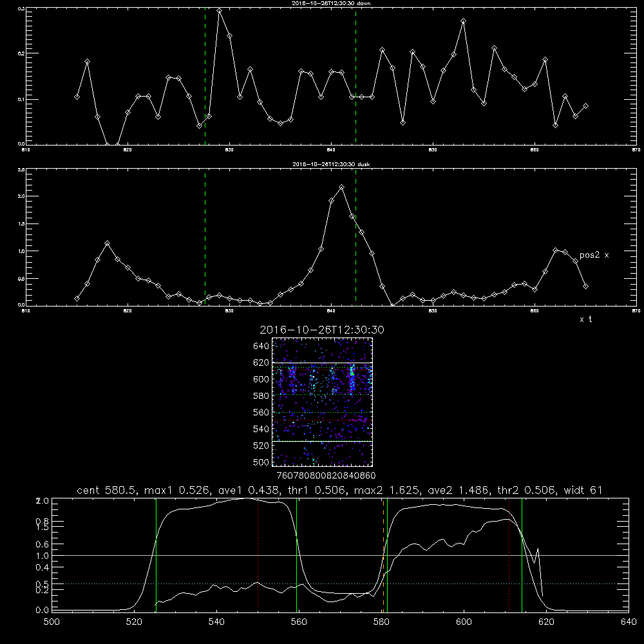Click the bottom plot y-axis label 1.0
The width and height of the screenshot is (644, 644).
coord(43,556)
